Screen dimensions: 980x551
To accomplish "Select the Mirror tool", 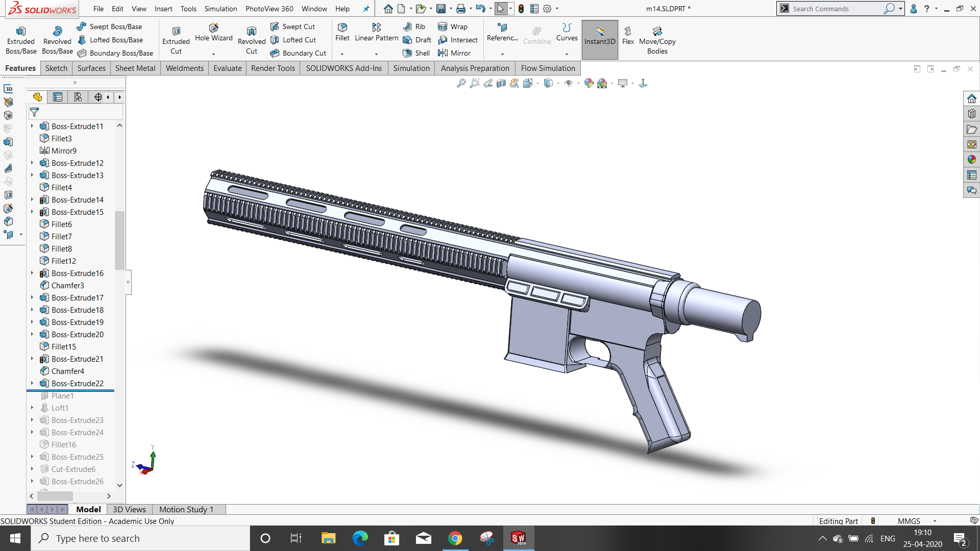I will [x=454, y=53].
